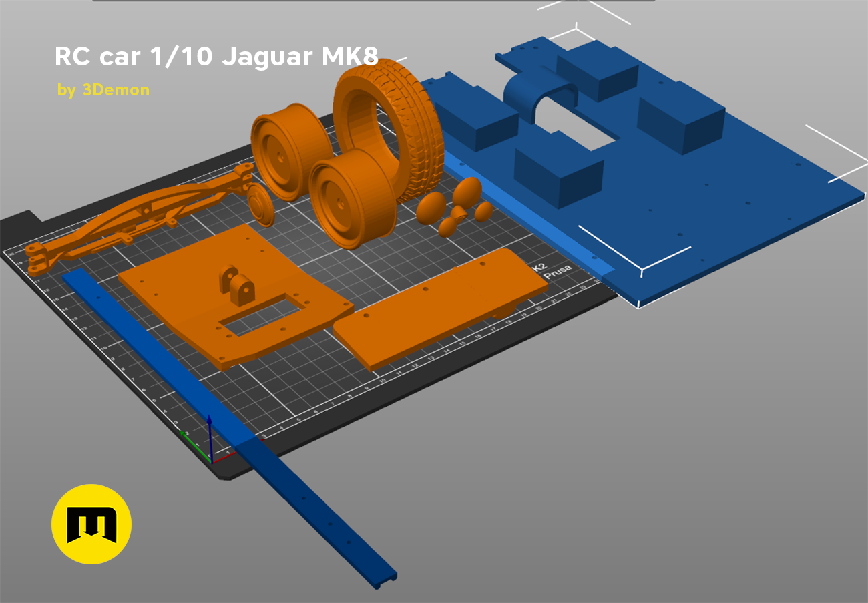Screen dimensions: 868x603
Task: Click the "by 3Demon" author text
Action: point(103,89)
